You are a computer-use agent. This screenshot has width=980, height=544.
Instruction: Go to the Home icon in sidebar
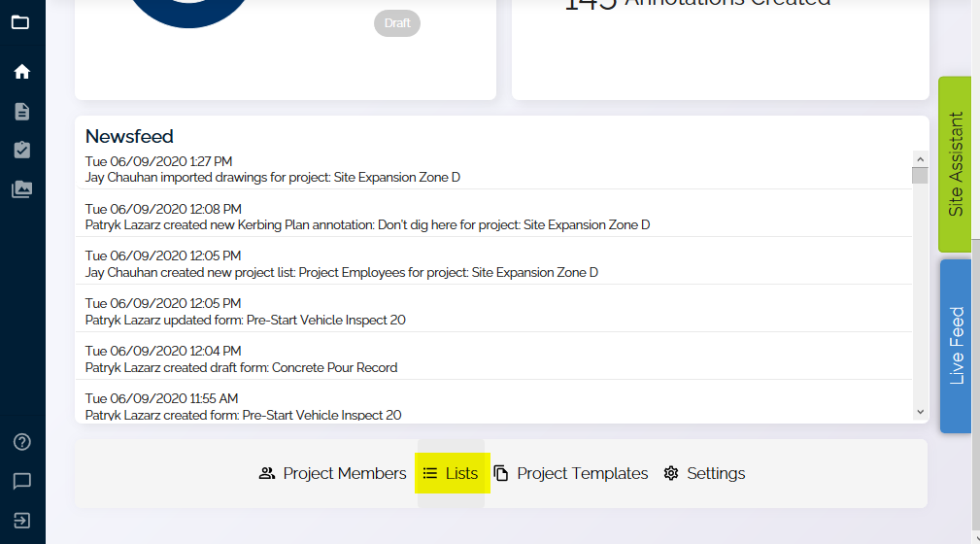pyautogui.click(x=22, y=71)
